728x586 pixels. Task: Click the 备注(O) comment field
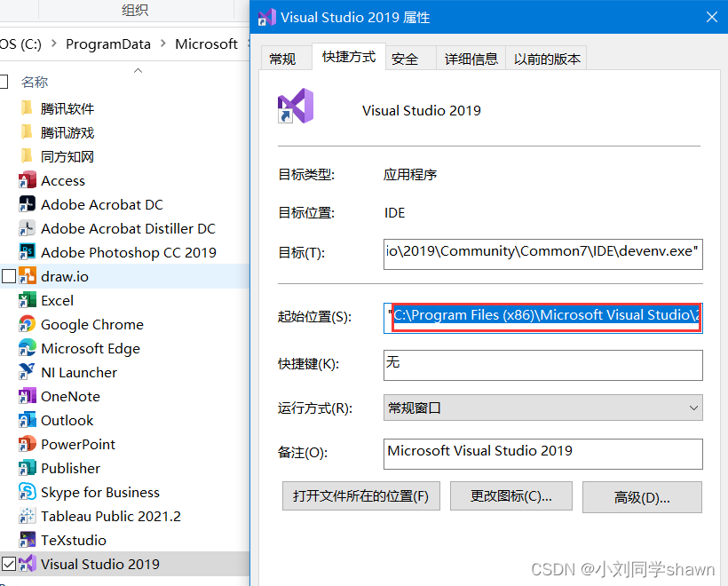542,454
